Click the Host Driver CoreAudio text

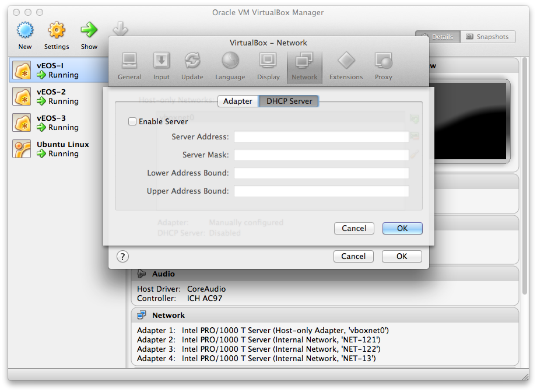tap(181, 289)
